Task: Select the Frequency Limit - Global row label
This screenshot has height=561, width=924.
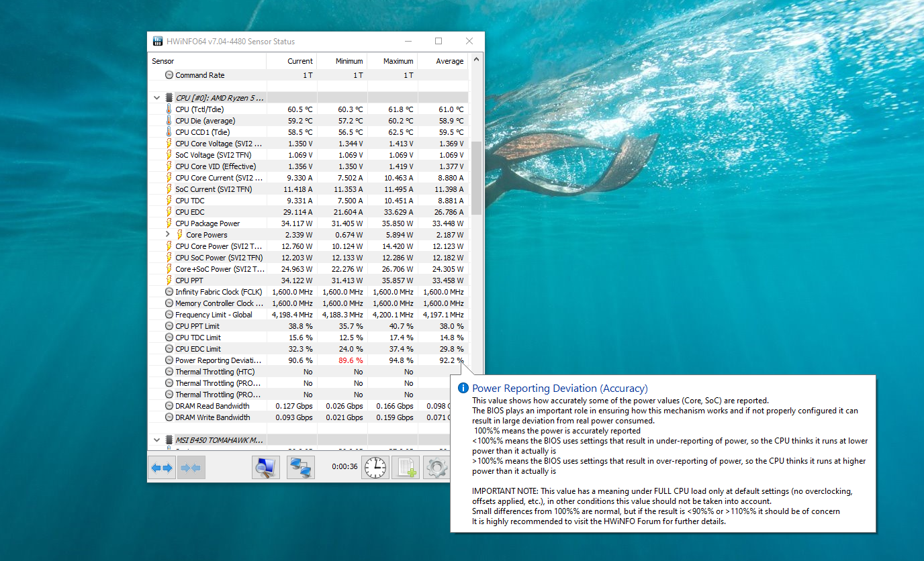Action: pyautogui.click(x=214, y=315)
